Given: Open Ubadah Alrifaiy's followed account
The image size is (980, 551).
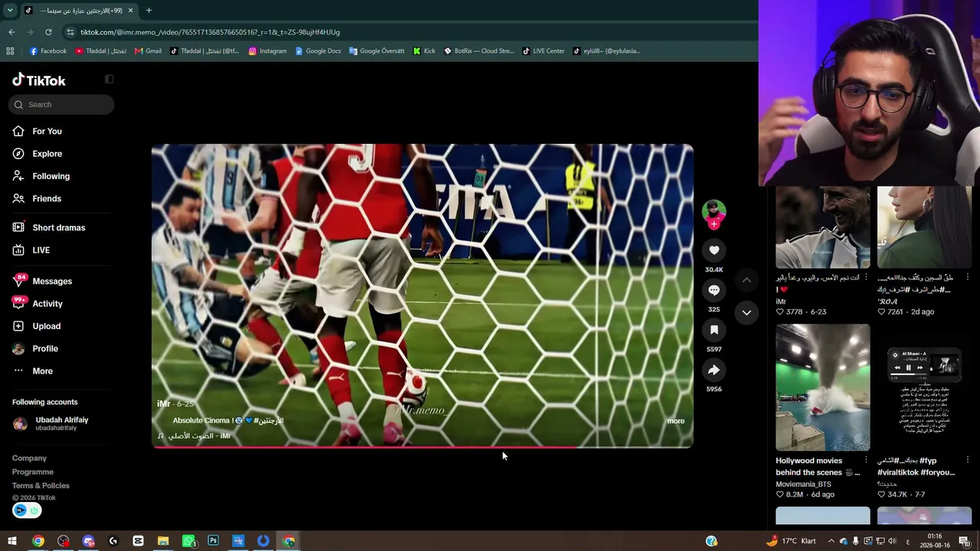Looking at the screenshot, I should coord(61,423).
